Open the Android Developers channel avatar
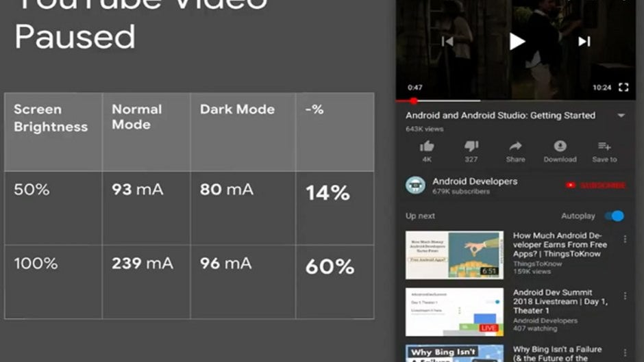 tap(415, 185)
